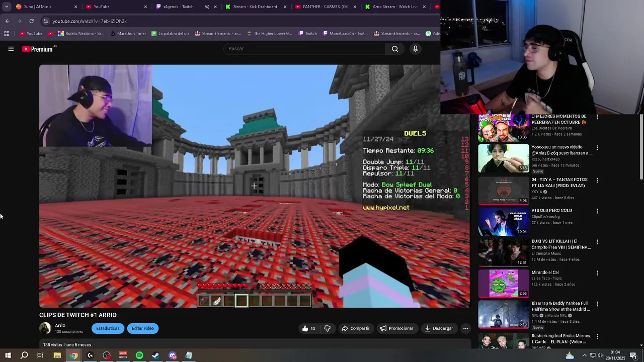The height and width of the screenshot is (362, 644).
Task: Open the notification center icon
Action: point(633,355)
